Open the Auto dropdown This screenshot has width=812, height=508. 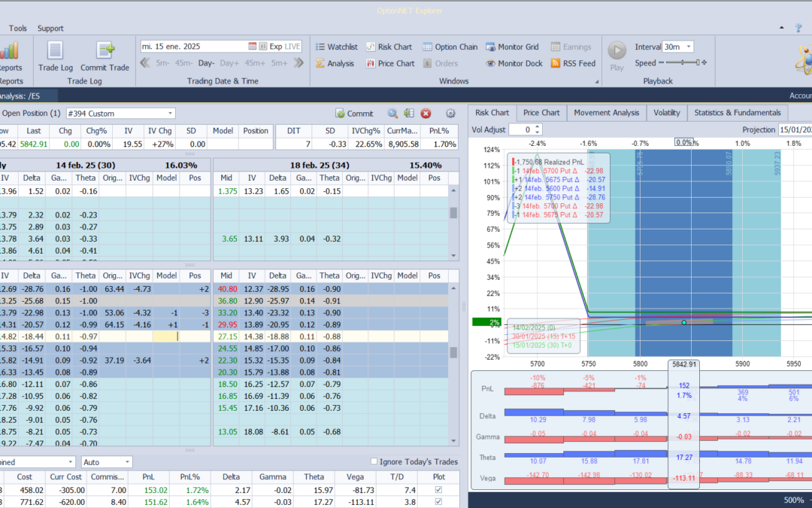[126, 461]
